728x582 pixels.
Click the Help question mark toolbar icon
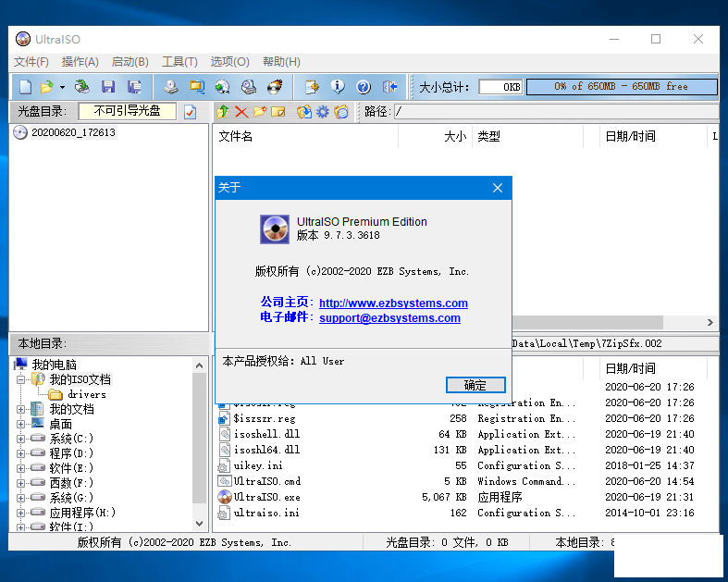[364, 86]
